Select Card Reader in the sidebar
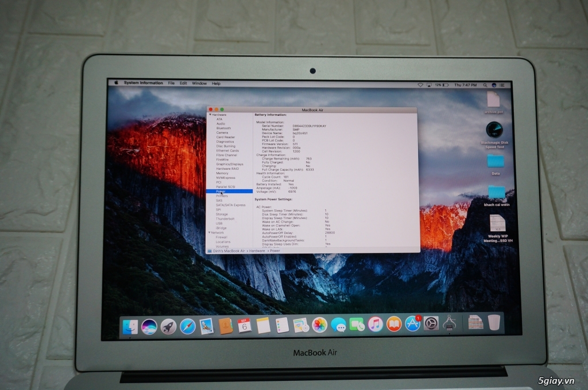The image size is (588, 390). [225, 137]
